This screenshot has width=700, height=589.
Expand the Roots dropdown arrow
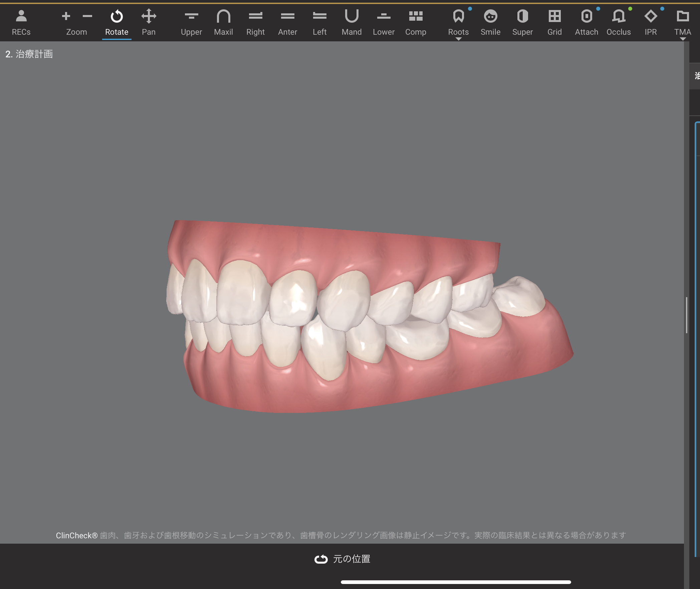pos(458,39)
